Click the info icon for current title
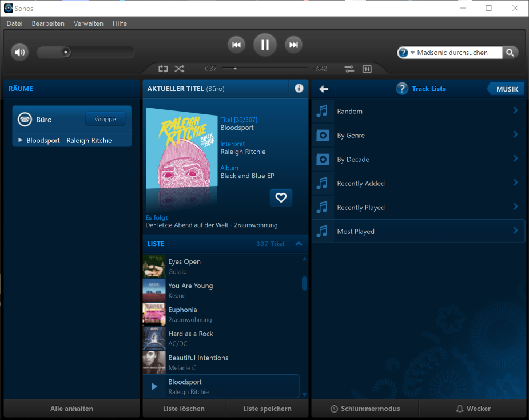529x420 pixels. coord(299,88)
